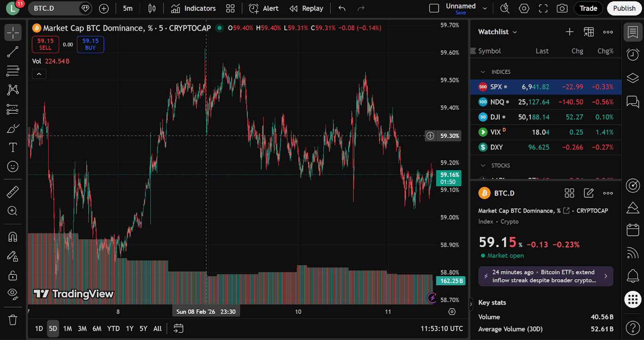Click the 59.15 SELL button

click(x=45, y=44)
